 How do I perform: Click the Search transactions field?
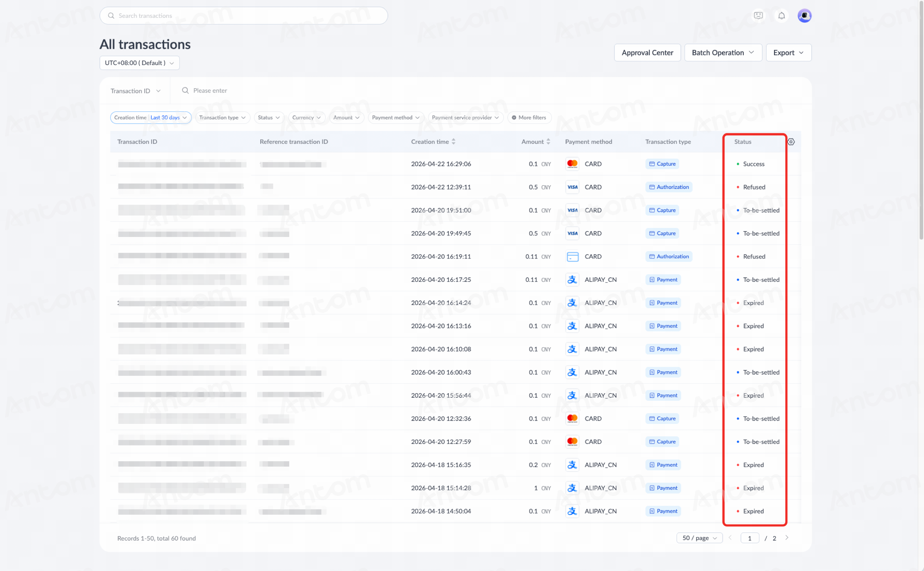point(244,16)
